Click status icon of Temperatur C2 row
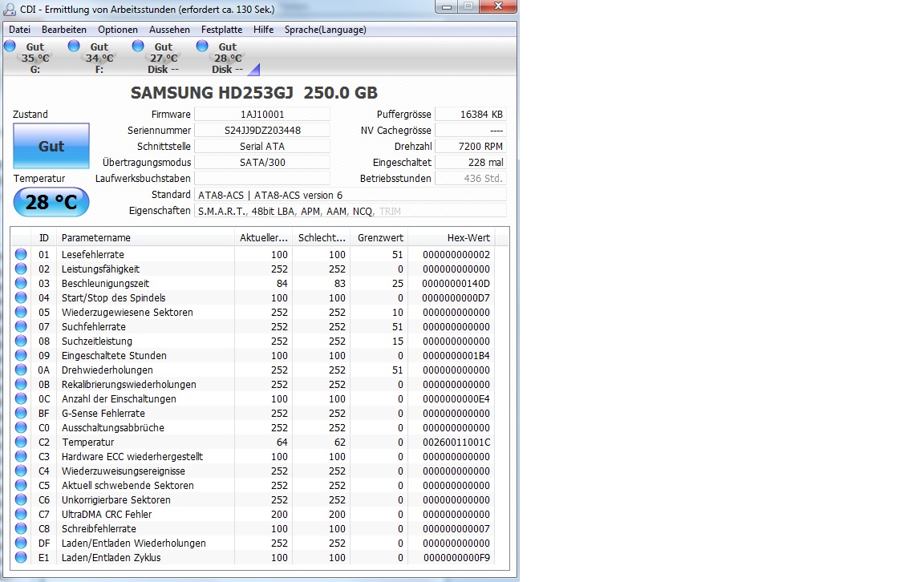 click(x=21, y=442)
